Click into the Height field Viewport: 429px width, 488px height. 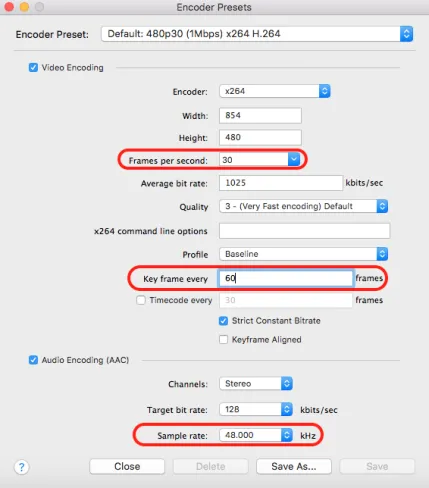(260, 137)
